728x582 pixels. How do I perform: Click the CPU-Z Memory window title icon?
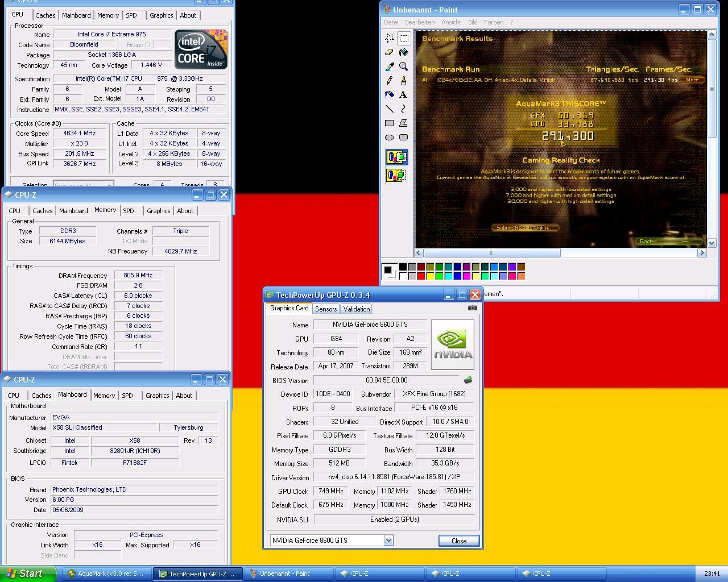pos(9,195)
